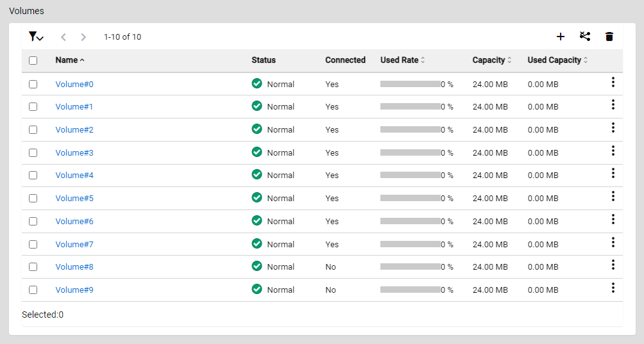644x344 pixels.
Task: Open the actions menu for Volume#0
Action: click(x=613, y=82)
